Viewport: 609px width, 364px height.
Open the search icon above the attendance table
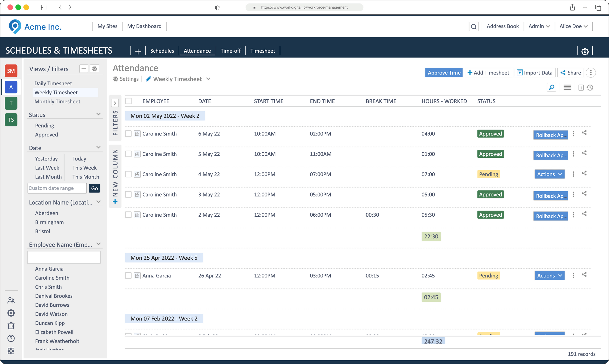tap(552, 87)
